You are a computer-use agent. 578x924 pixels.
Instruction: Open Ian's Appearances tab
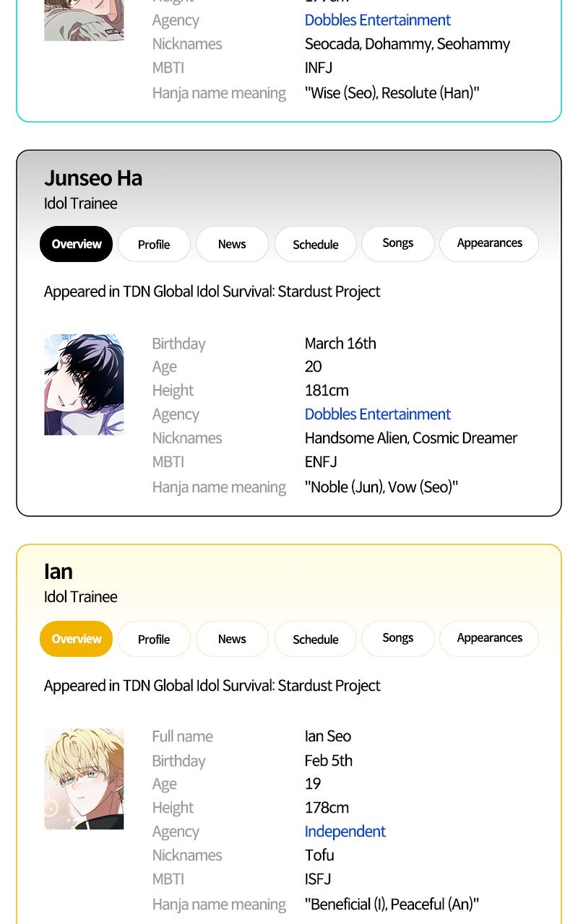pyautogui.click(x=489, y=639)
